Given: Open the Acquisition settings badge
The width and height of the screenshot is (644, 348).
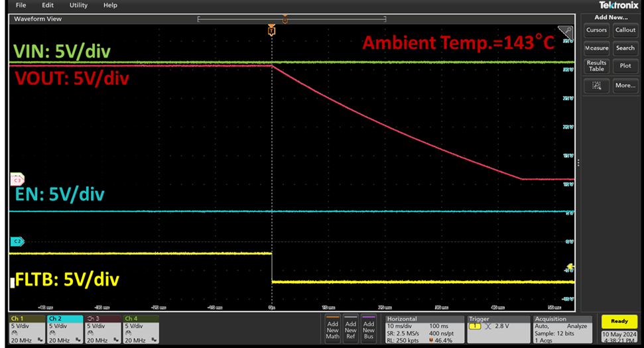Looking at the screenshot, I should click(563, 329).
